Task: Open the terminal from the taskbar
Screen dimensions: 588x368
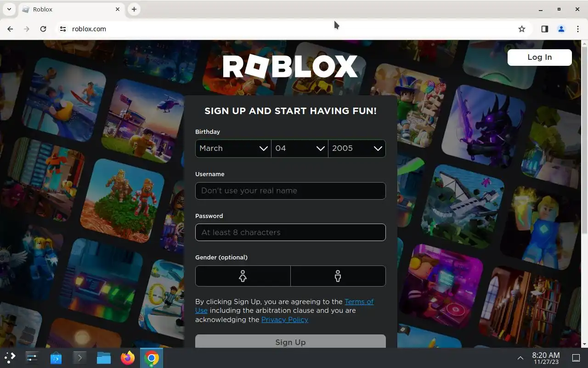Action: [80, 357]
